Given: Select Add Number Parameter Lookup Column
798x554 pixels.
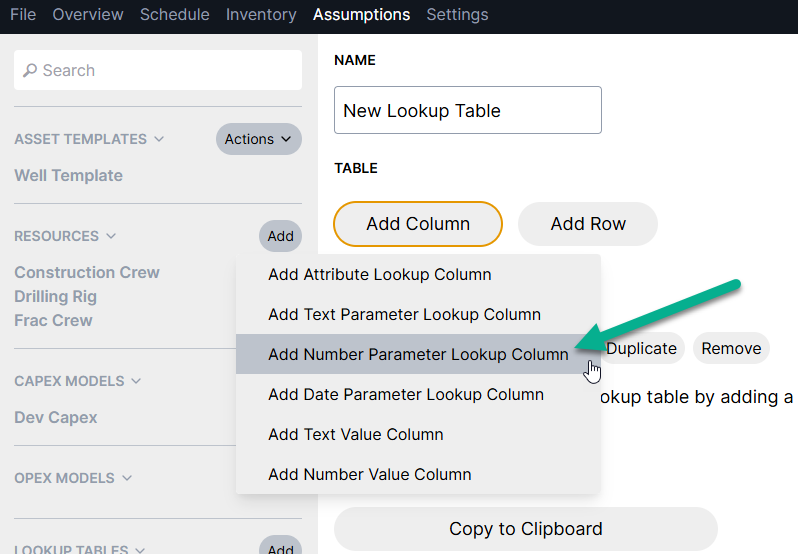Looking at the screenshot, I should click(418, 354).
